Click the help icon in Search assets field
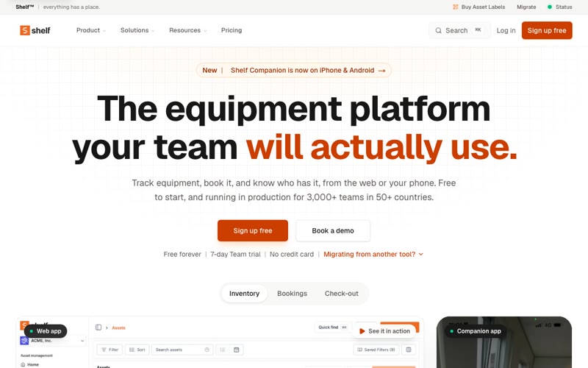Viewport: 588px width, 368px height. pos(207,350)
